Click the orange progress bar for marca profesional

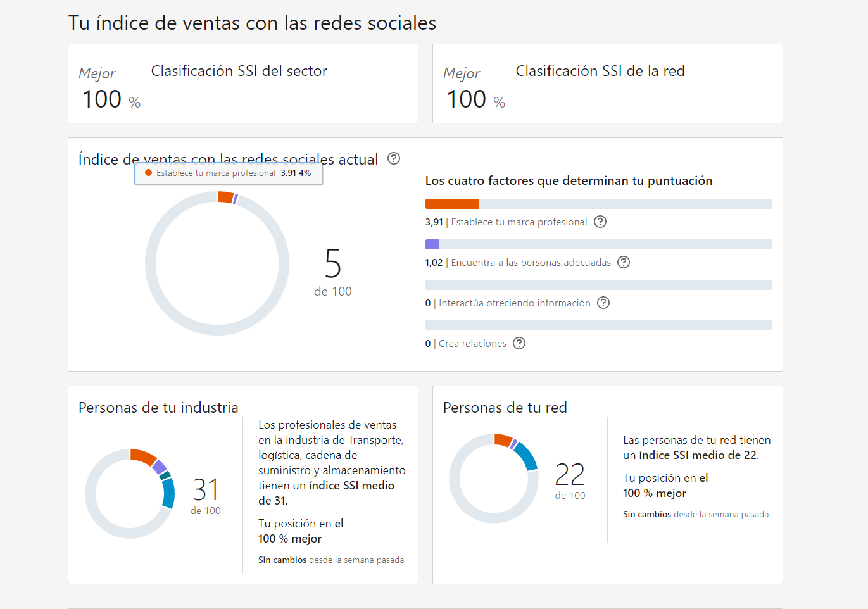click(452, 204)
